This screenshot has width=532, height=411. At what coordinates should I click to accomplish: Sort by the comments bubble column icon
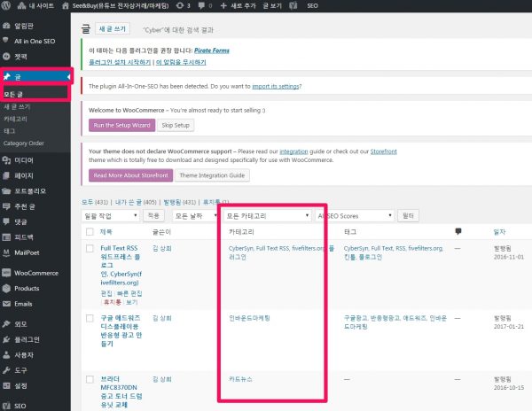pyautogui.click(x=458, y=231)
